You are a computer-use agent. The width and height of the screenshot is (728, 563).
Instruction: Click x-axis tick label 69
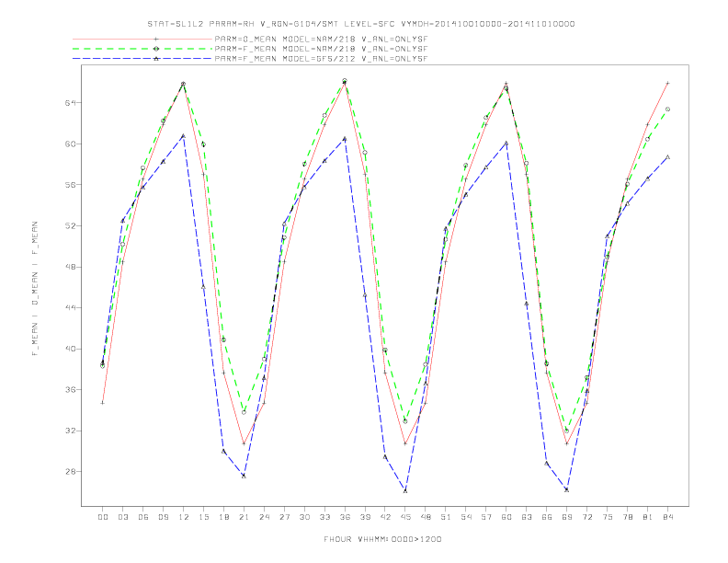pyautogui.click(x=567, y=517)
